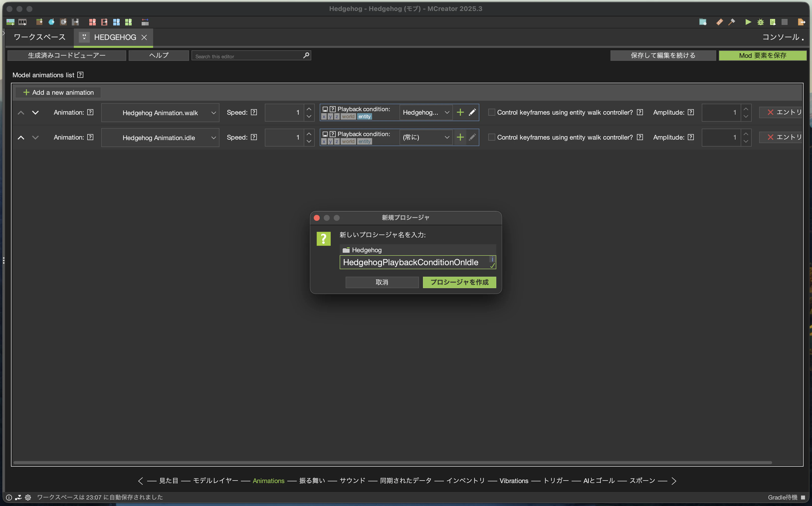Enable walk controller keyframes for idle animation
Image resolution: width=812 pixels, height=506 pixels.
491,137
